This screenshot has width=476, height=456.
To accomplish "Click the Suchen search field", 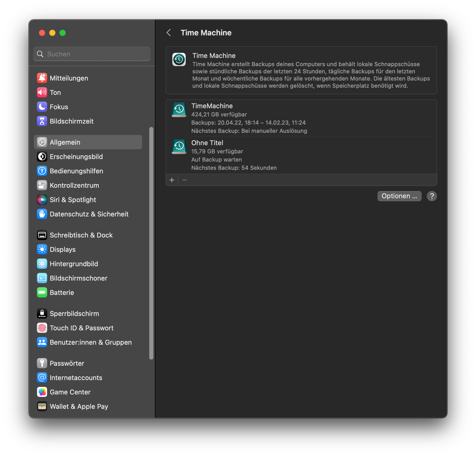I will [92, 54].
